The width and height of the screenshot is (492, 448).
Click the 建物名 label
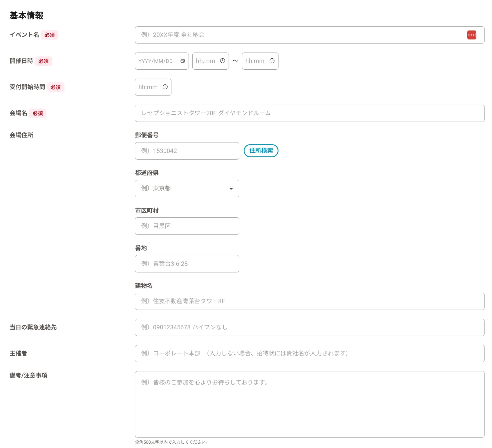coord(144,286)
